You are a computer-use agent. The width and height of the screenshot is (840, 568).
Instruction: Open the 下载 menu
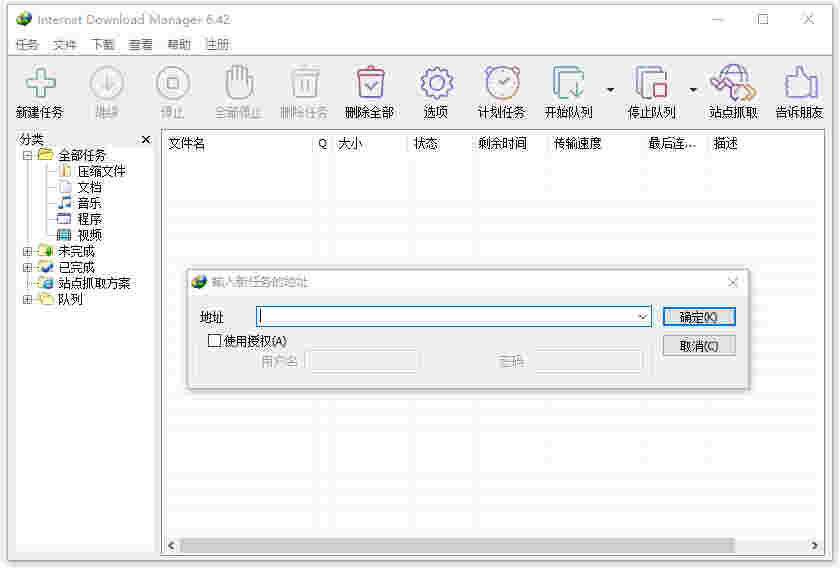pyautogui.click(x=103, y=44)
